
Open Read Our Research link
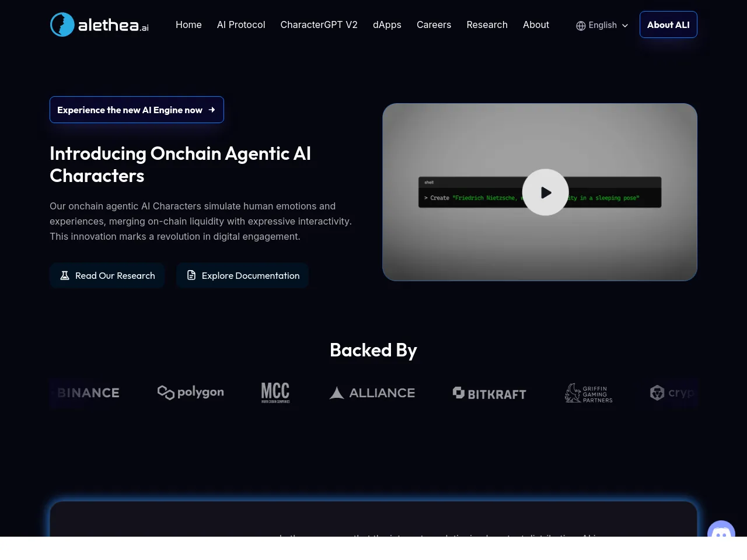tap(107, 275)
